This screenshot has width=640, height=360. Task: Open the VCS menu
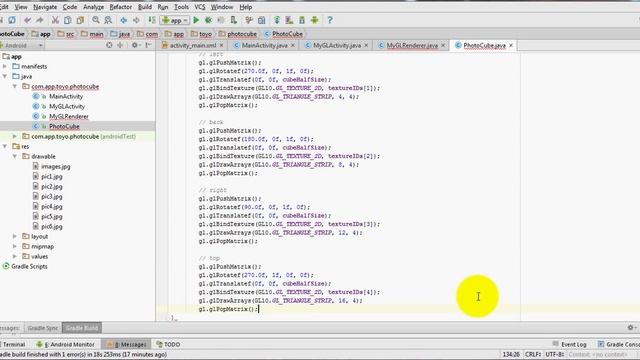point(200,7)
